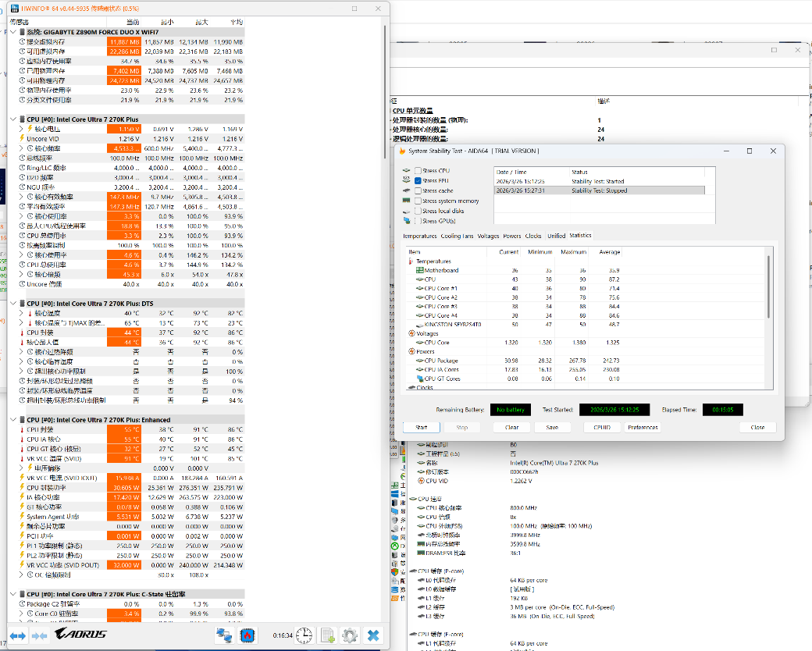This screenshot has width=812, height=651.
Task: Click the collapse-columns inward arrows icon in HWiNFO
Action: pyautogui.click(x=37, y=635)
